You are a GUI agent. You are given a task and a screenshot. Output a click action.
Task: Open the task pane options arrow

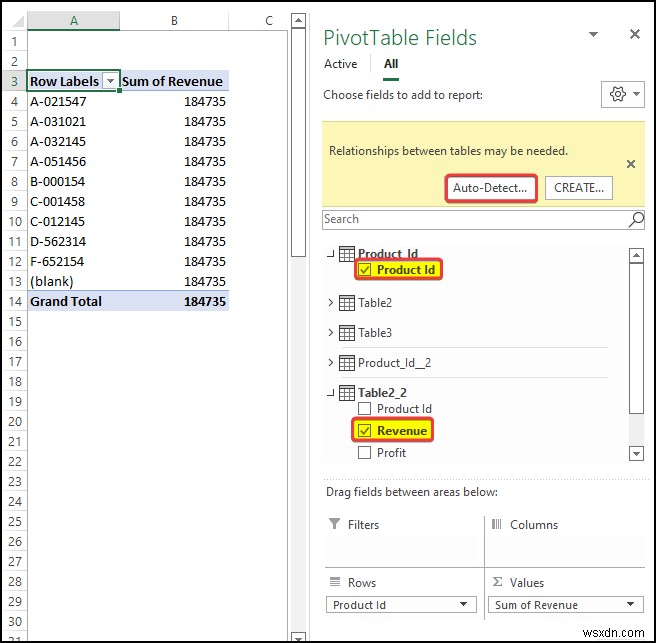[593, 34]
